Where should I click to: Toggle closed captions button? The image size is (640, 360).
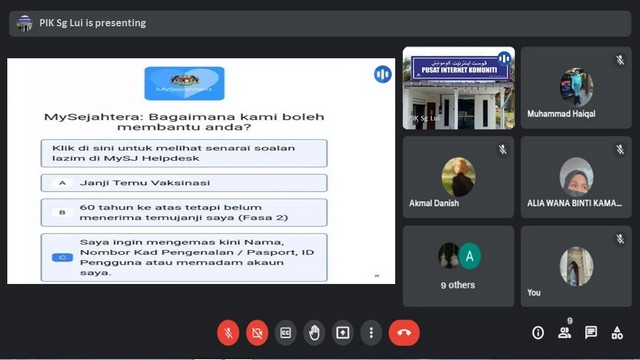click(285, 333)
